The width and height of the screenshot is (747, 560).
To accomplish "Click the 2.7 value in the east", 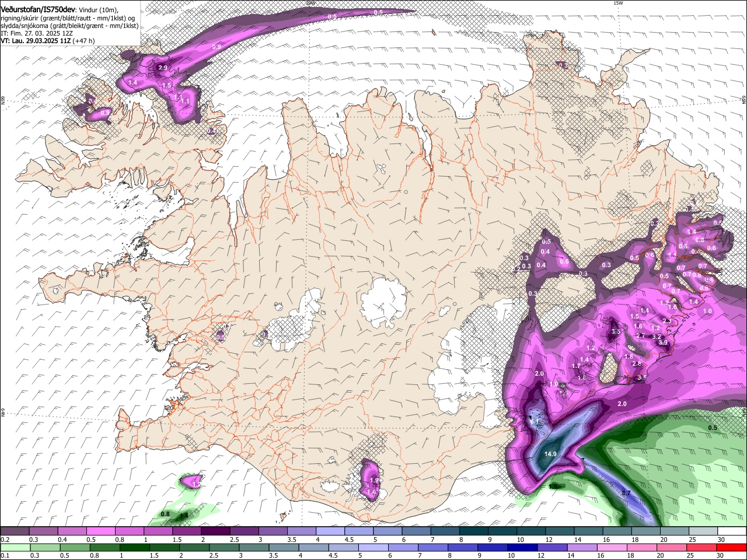I will click(640, 335).
